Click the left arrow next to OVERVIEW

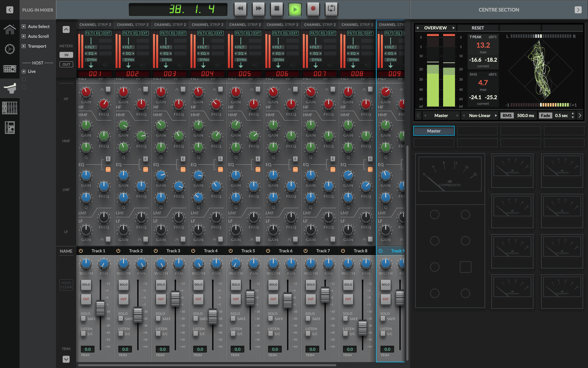(x=417, y=28)
